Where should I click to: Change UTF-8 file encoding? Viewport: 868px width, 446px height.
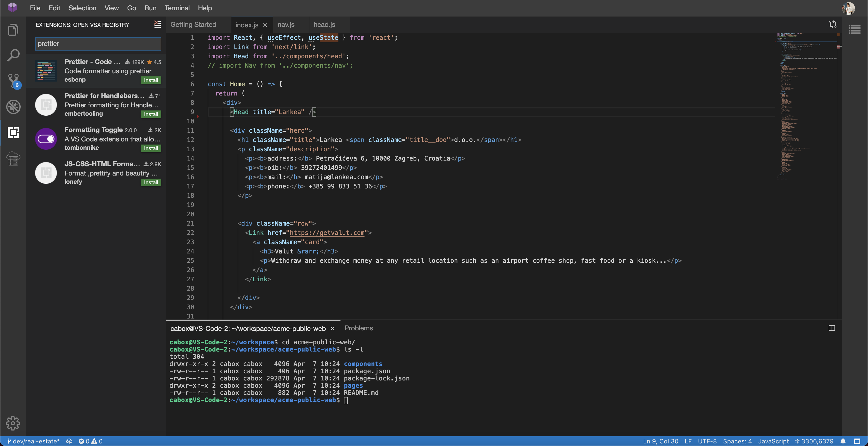(x=707, y=441)
